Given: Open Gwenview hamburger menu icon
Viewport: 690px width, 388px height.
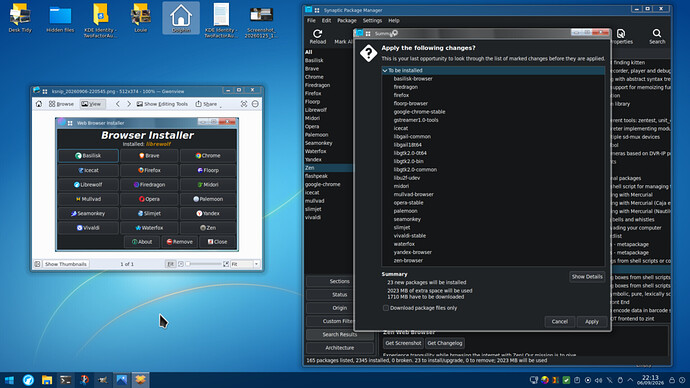Looking at the screenshot, I should (255, 104).
